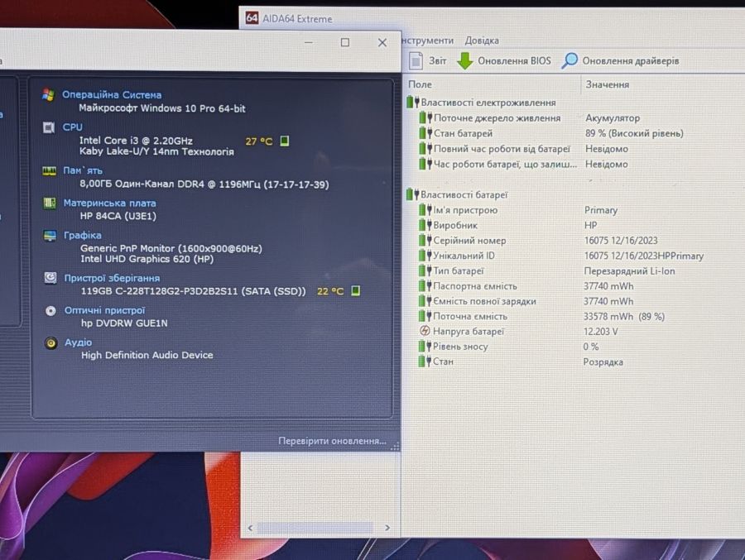Select Властивості електроживлення group row

click(x=482, y=102)
